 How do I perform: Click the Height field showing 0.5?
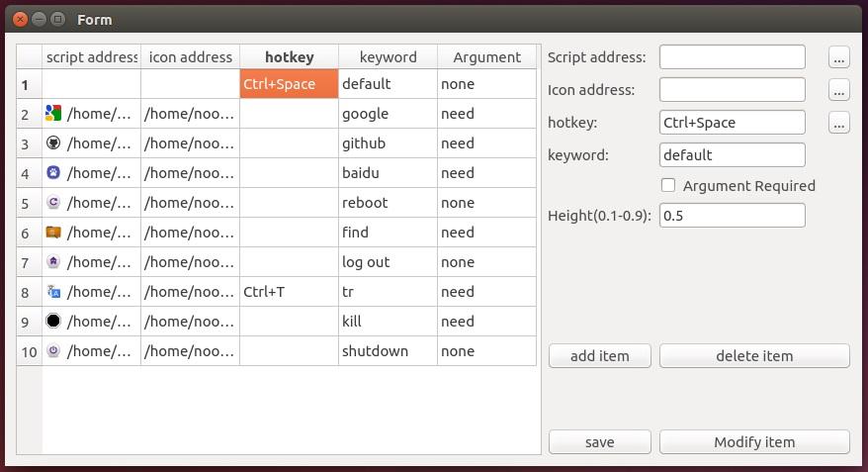(x=733, y=216)
